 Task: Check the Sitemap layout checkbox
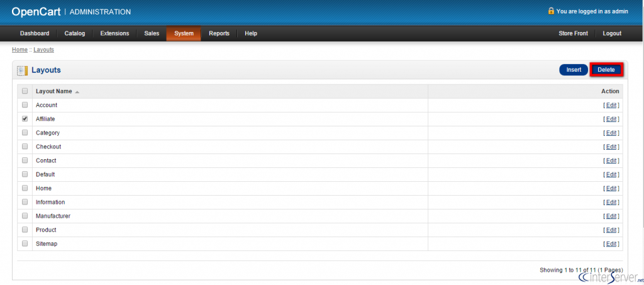click(x=25, y=243)
